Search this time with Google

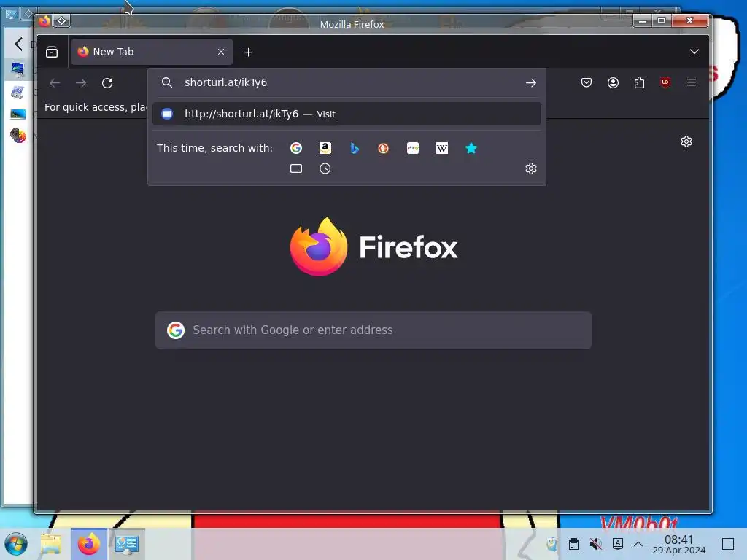[x=296, y=148]
